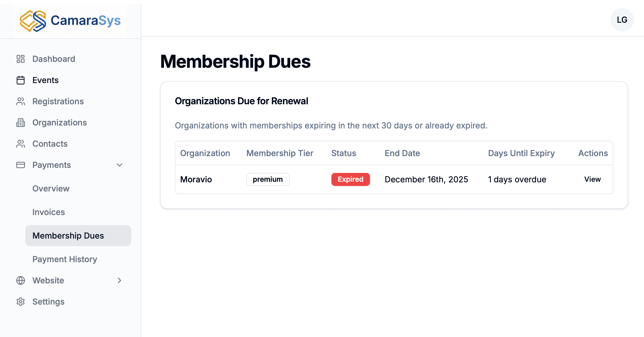Collapse the Payments section chevron
Viewport: 644px width, 337px height.
click(119, 165)
